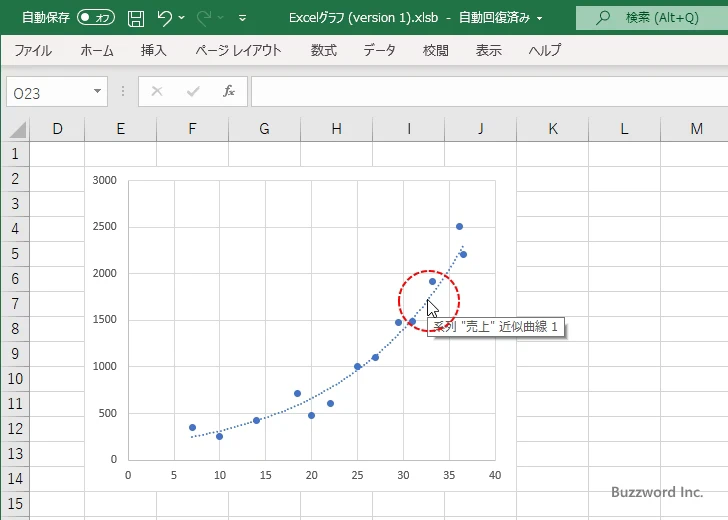The image size is (728, 520).
Task: Select column F header
Action: coord(192,129)
